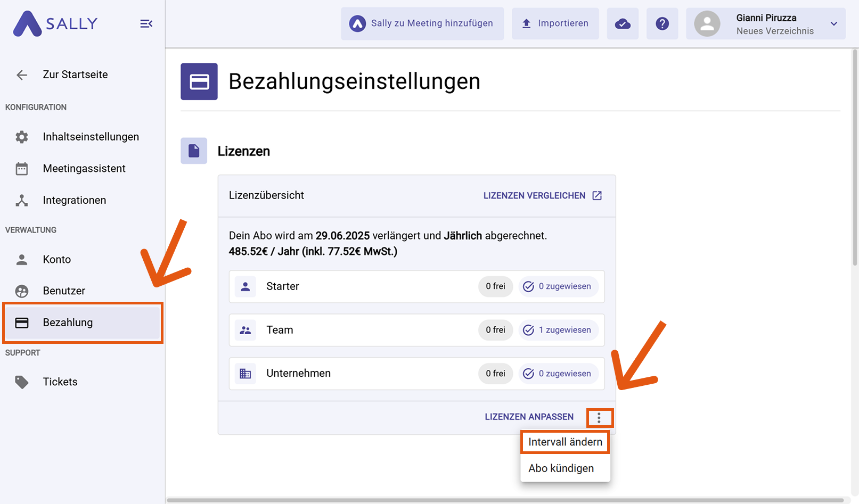Viewport: 859px width, 504px height.
Task: Click the Unternehmen building icon
Action: click(x=246, y=374)
